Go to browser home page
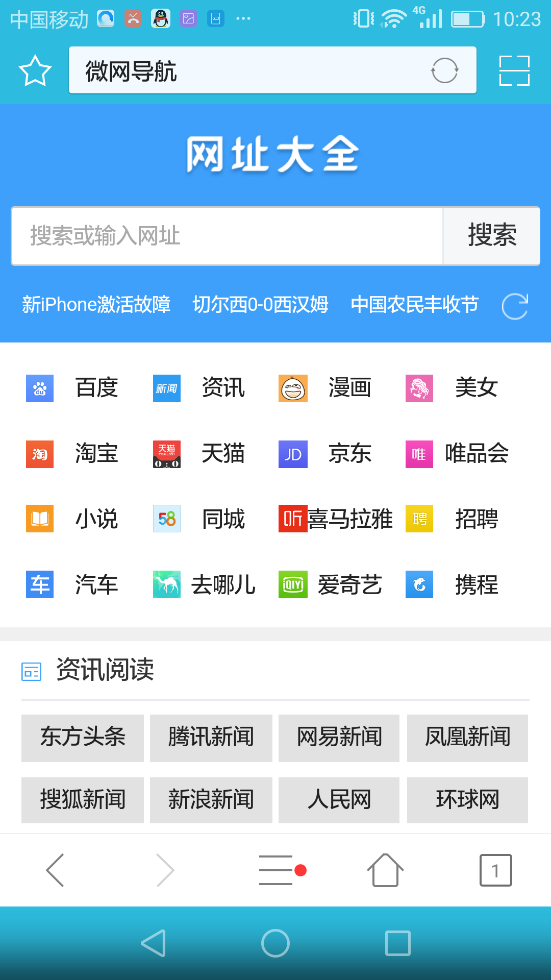This screenshot has width=551, height=980. 385,870
